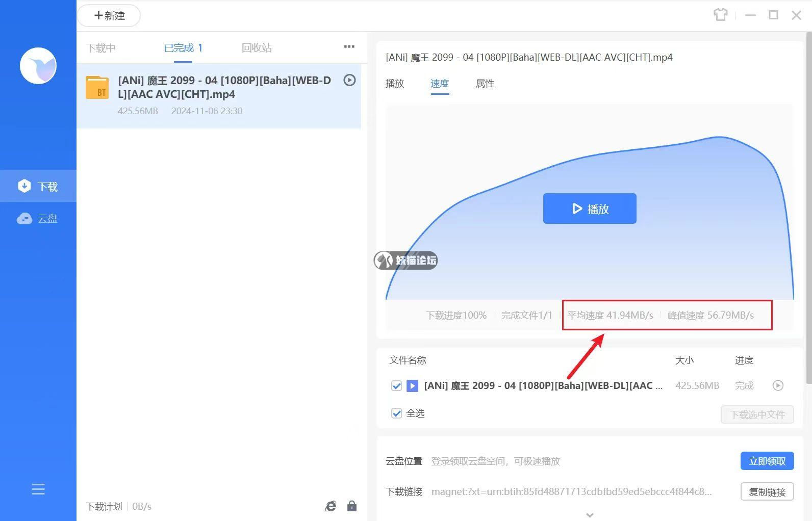Click the blue video file type icon
This screenshot has height=521, width=812.
412,386
